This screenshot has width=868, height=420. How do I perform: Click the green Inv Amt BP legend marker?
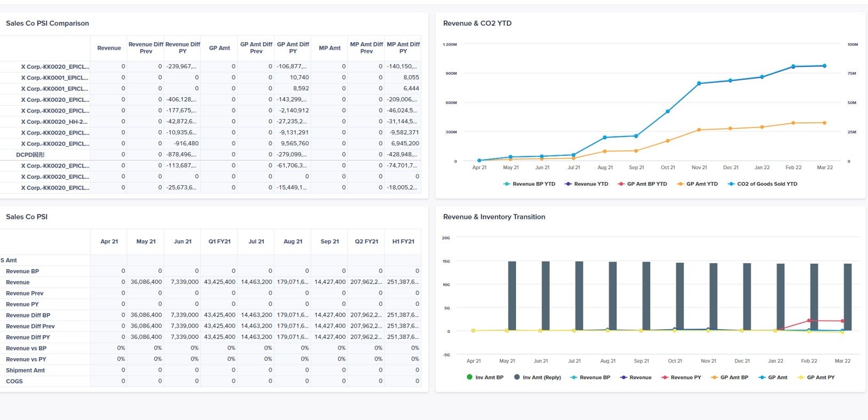click(470, 377)
